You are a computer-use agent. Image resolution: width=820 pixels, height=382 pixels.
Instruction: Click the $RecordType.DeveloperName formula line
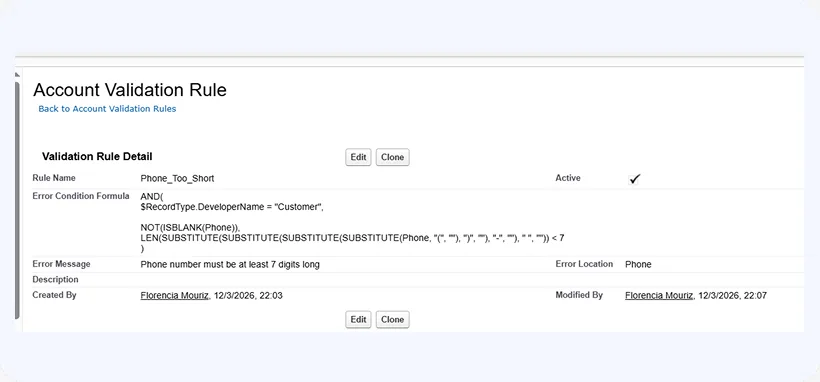[x=232, y=207]
